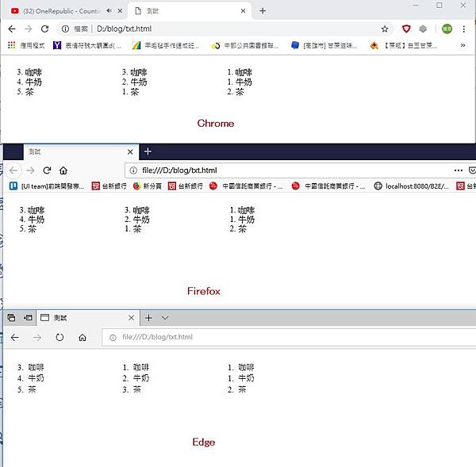The height and width of the screenshot is (467, 476).
Task: Close the OneRepublic YouTube tab
Action: point(121,11)
